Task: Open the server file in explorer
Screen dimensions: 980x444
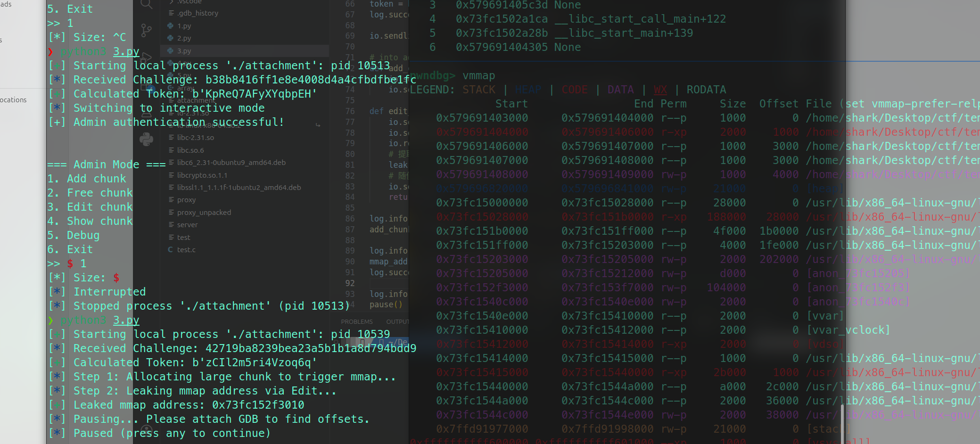Action: pyautogui.click(x=187, y=225)
